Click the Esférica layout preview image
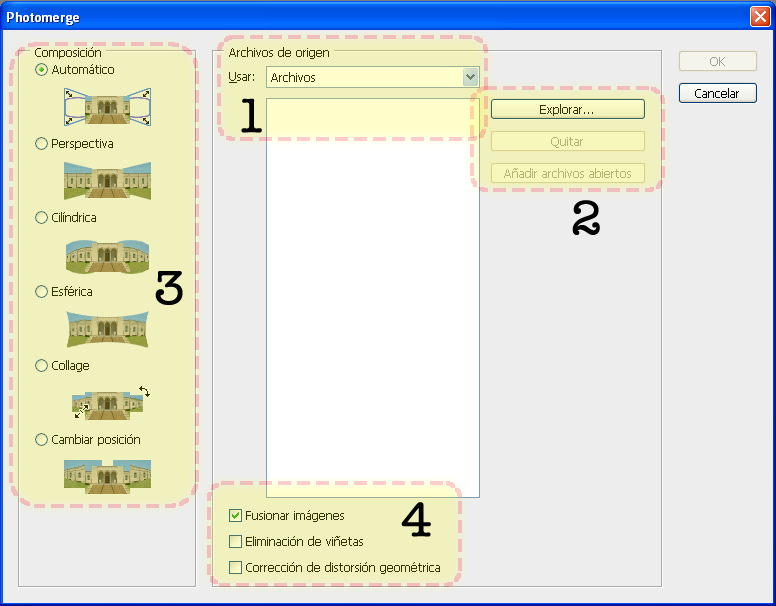 click(x=107, y=329)
